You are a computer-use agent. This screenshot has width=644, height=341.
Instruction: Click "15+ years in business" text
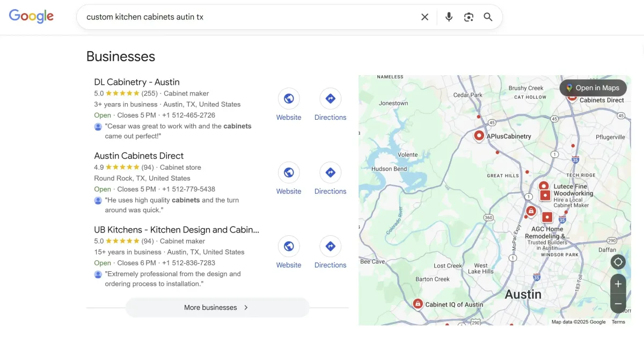[x=128, y=252]
